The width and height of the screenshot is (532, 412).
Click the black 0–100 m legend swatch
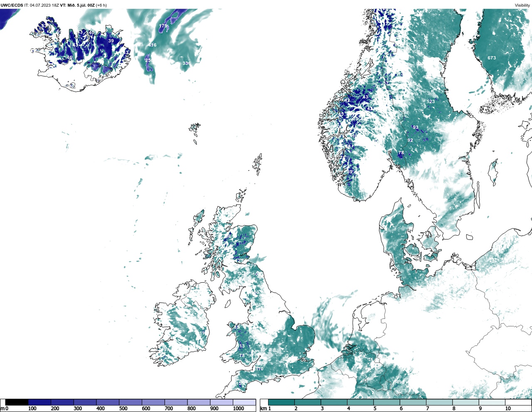tap(17, 402)
